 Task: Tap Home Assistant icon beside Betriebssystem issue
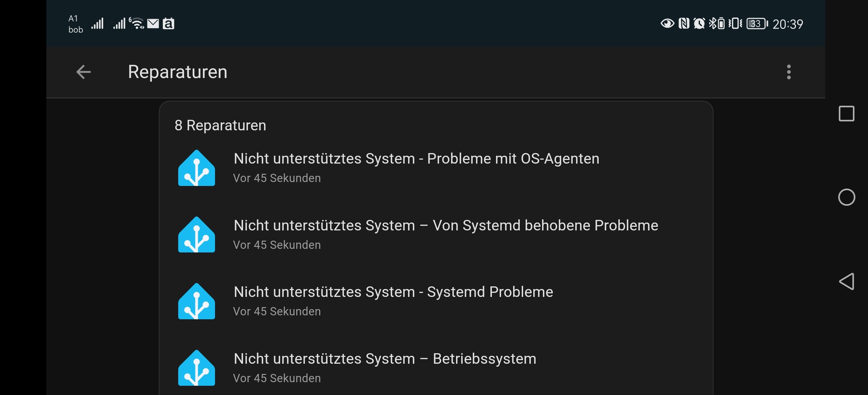tap(196, 368)
